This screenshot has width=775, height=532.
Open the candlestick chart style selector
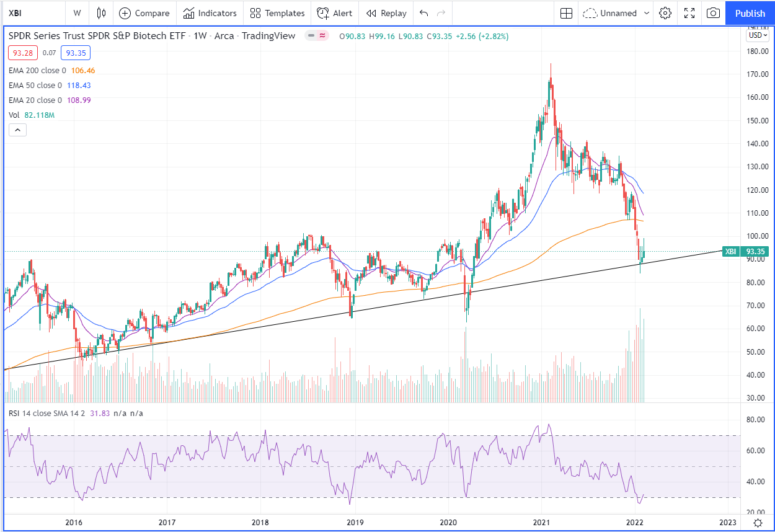(x=102, y=13)
